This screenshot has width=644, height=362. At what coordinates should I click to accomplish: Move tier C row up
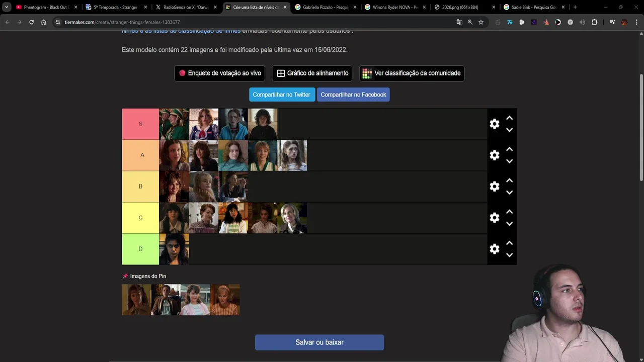(x=509, y=212)
